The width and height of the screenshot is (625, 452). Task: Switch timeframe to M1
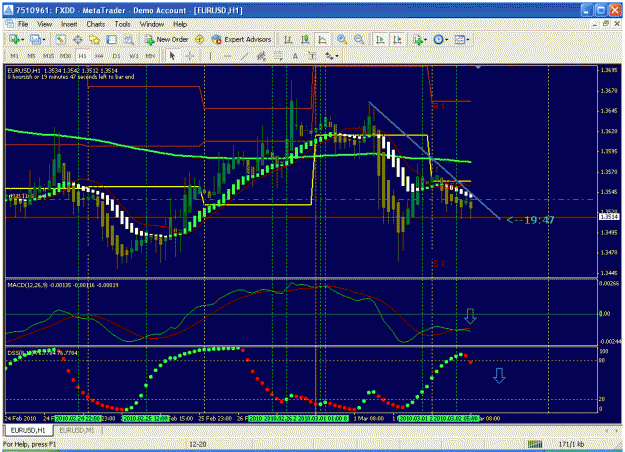[x=14, y=56]
